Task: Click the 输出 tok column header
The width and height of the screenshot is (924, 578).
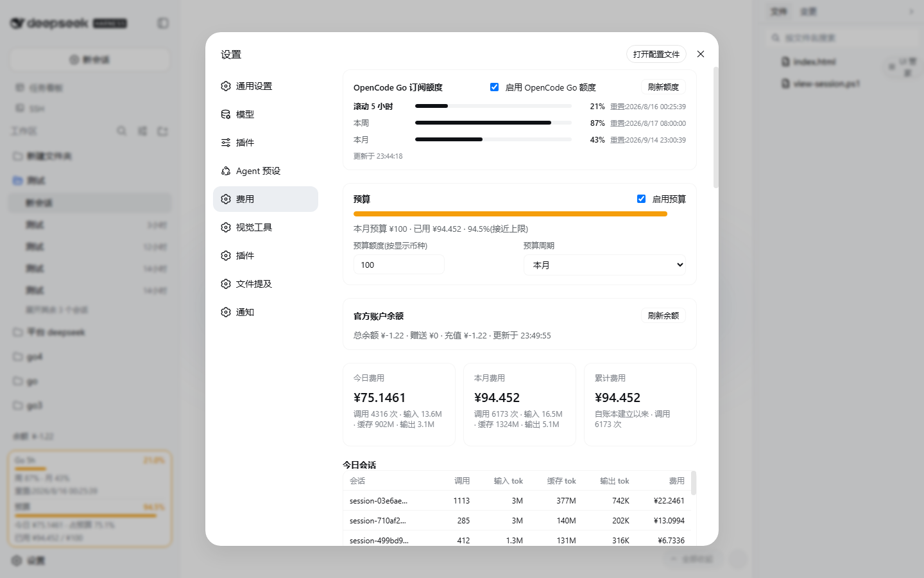Action: click(615, 481)
